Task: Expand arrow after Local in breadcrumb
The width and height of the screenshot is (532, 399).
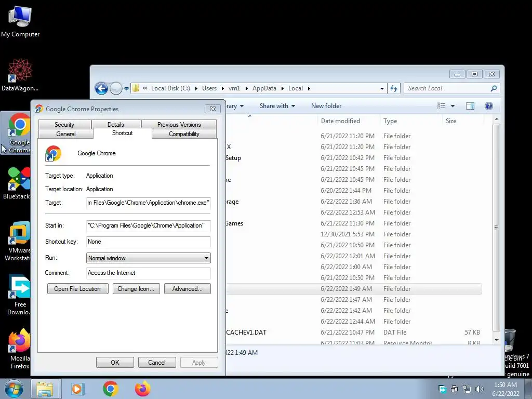Action: [309, 88]
